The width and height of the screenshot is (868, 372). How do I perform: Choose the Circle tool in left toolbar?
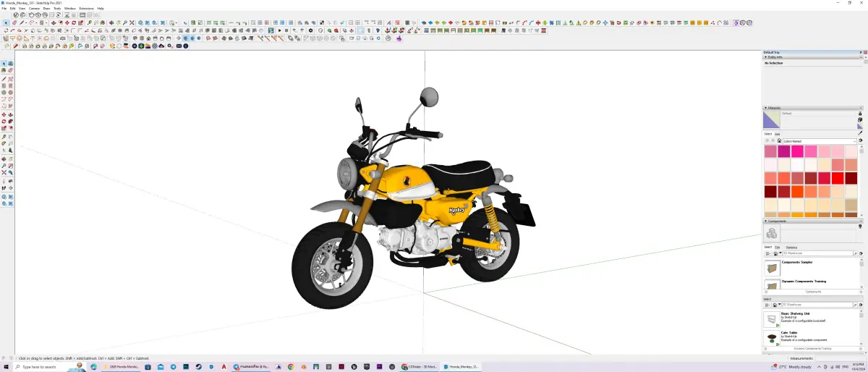(4, 93)
